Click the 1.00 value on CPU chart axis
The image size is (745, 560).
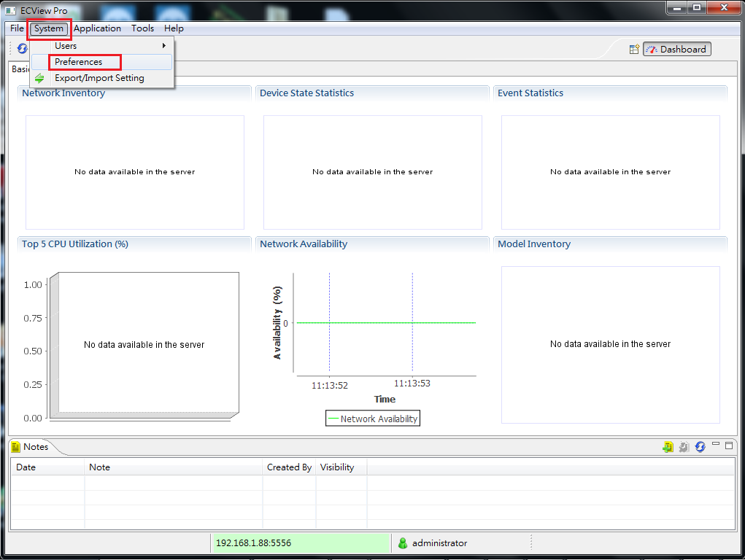(33, 284)
